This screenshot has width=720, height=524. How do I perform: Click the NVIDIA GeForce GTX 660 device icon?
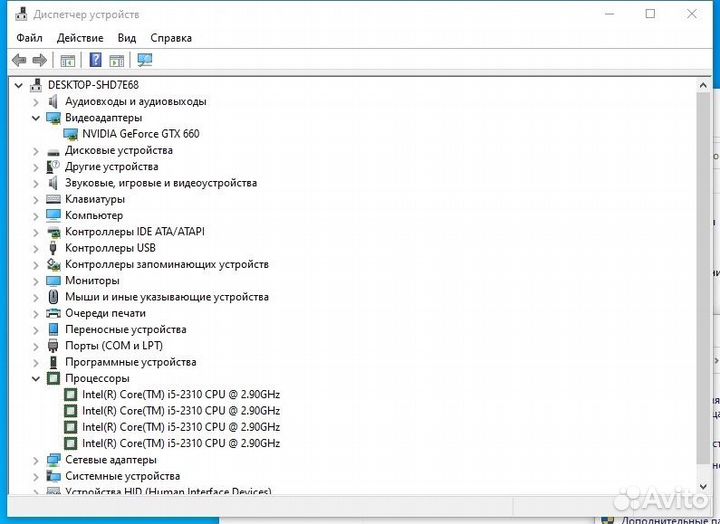(70, 134)
